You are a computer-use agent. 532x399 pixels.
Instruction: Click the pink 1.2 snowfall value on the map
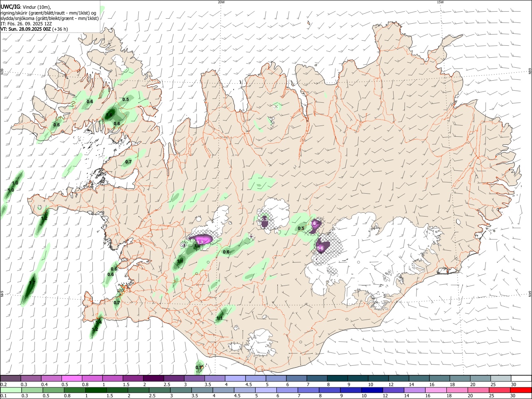click(x=200, y=242)
